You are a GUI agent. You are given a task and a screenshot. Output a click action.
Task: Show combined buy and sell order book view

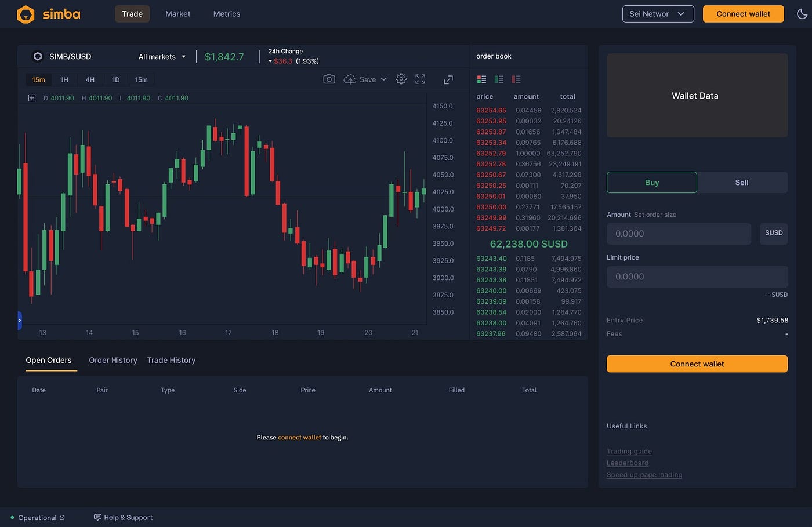pyautogui.click(x=481, y=79)
